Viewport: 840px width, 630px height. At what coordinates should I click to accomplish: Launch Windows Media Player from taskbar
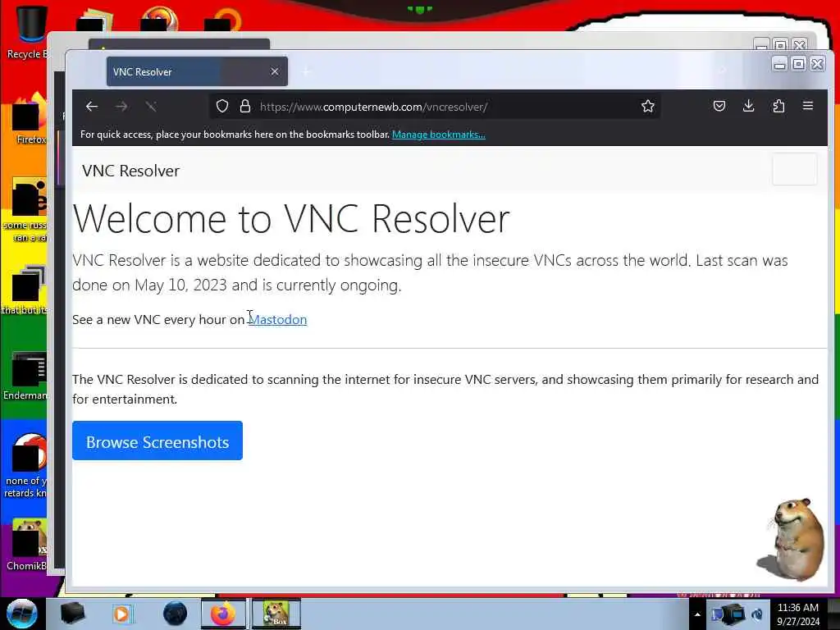121,614
